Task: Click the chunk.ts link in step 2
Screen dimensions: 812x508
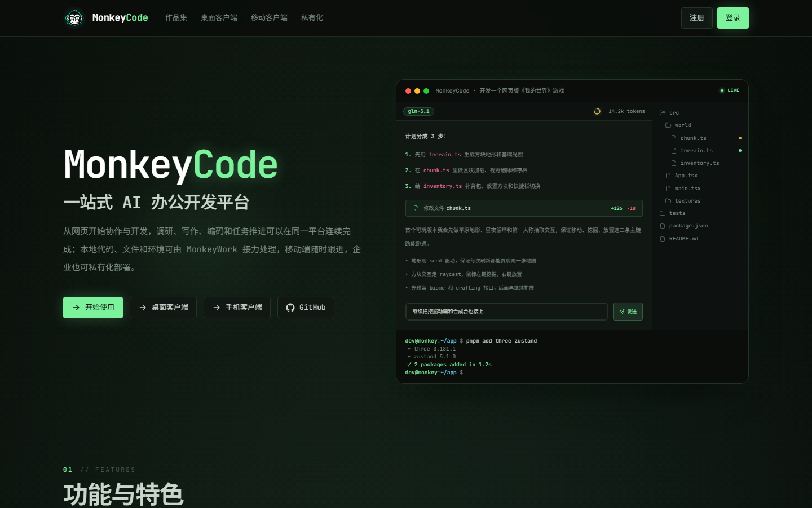Action: click(x=436, y=170)
